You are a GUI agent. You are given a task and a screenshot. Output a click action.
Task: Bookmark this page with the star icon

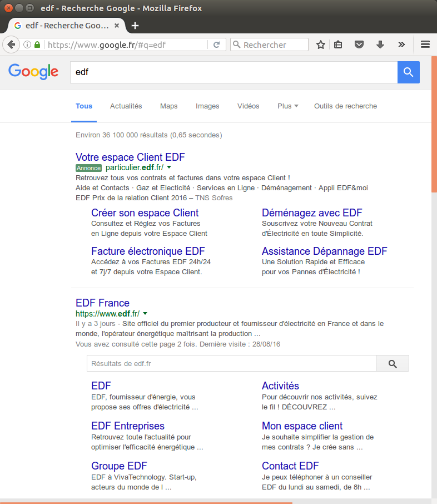click(320, 45)
